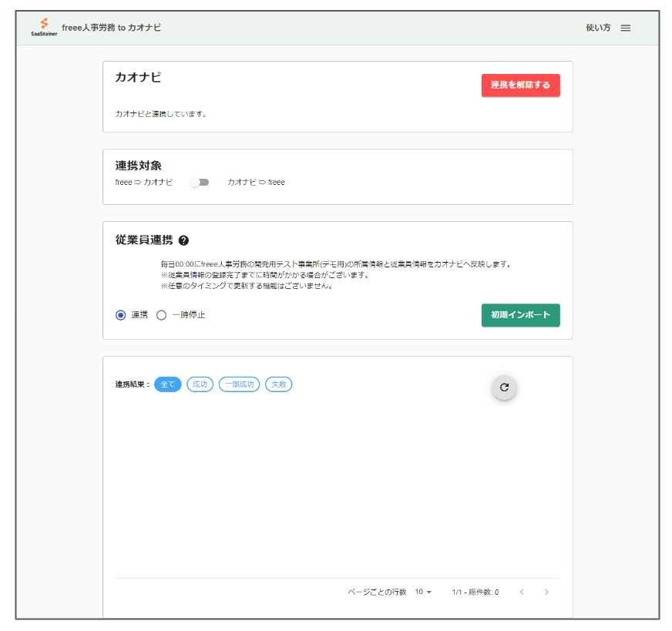672x631 pixels.
Task: Start the 初期インポート button
Action: [x=520, y=315]
